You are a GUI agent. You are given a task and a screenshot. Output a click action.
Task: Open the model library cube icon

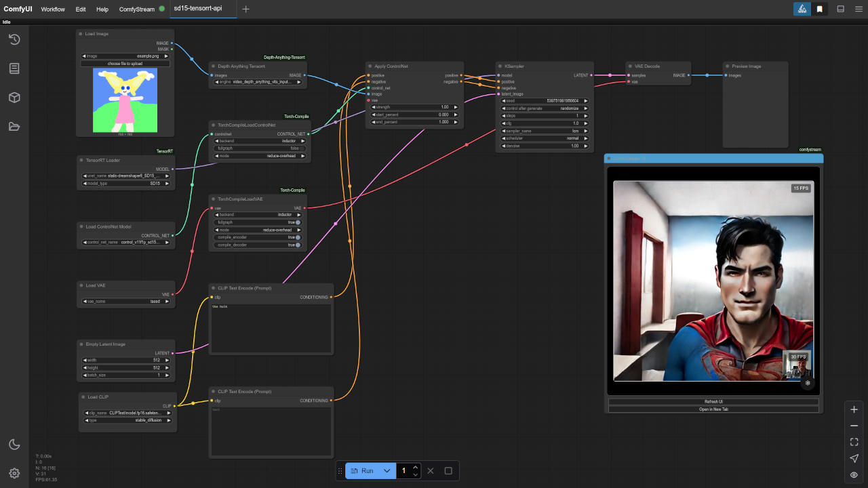[14, 98]
